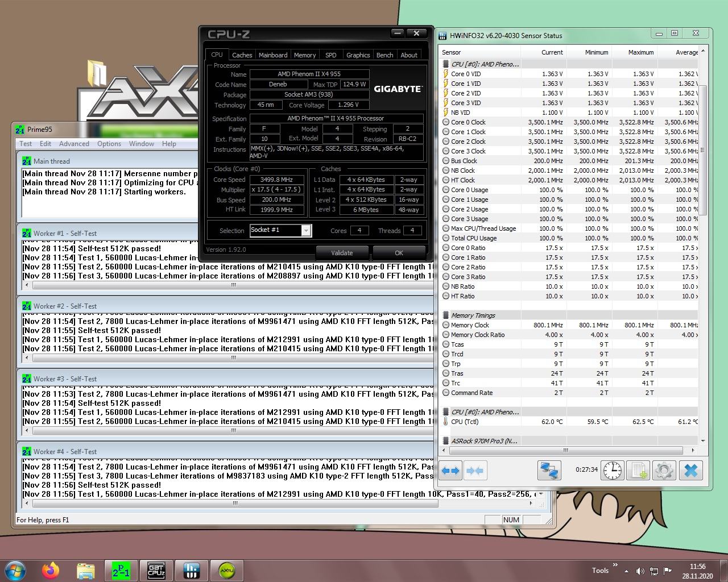Open the Socket #1 selection dropdown in CPU-Z
Viewport: 728px width, 582px height.
306,230
